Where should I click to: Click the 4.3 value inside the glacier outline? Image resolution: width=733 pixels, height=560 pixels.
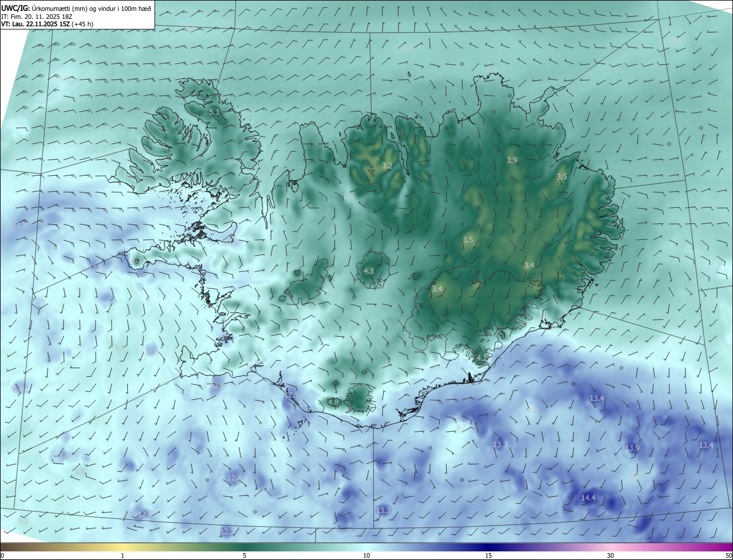tap(369, 271)
